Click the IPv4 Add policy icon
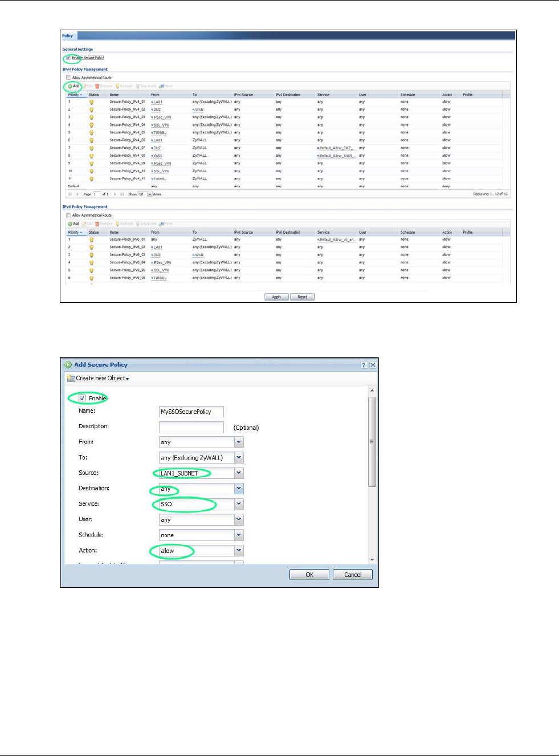 (70, 86)
